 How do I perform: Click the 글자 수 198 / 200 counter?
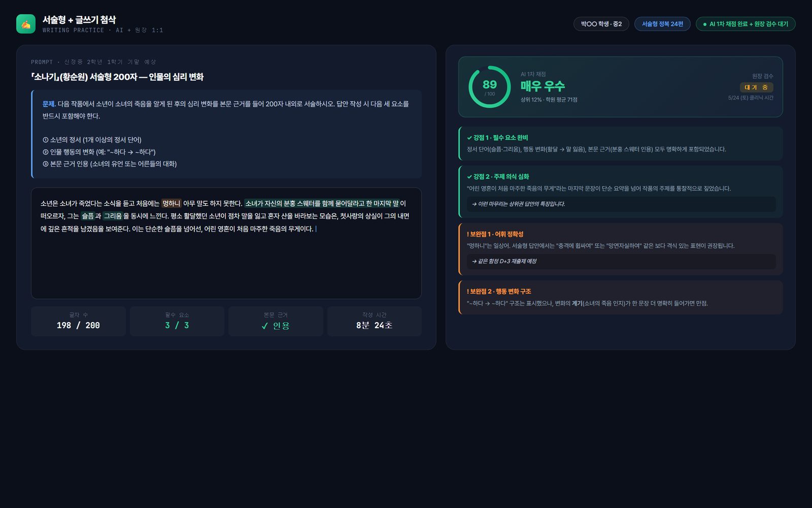click(78, 321)
